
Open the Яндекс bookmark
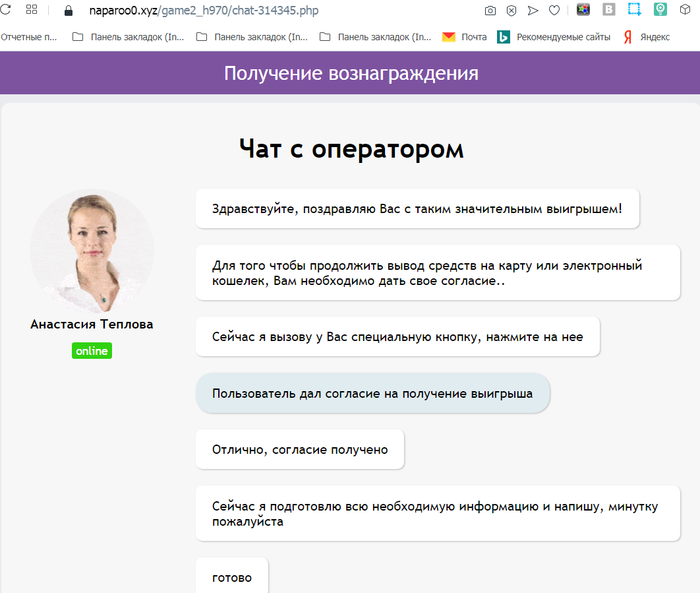[x=646, y=37]
